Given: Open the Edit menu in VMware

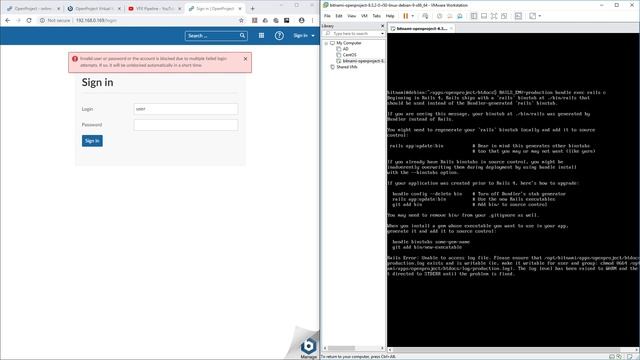Looking at the screenshot, I should [x=339, y=16].
